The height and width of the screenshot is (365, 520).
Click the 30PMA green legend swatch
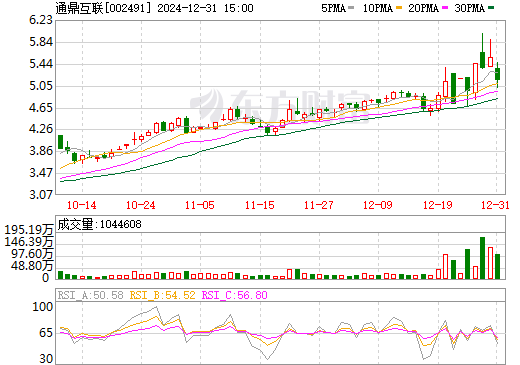491,7
